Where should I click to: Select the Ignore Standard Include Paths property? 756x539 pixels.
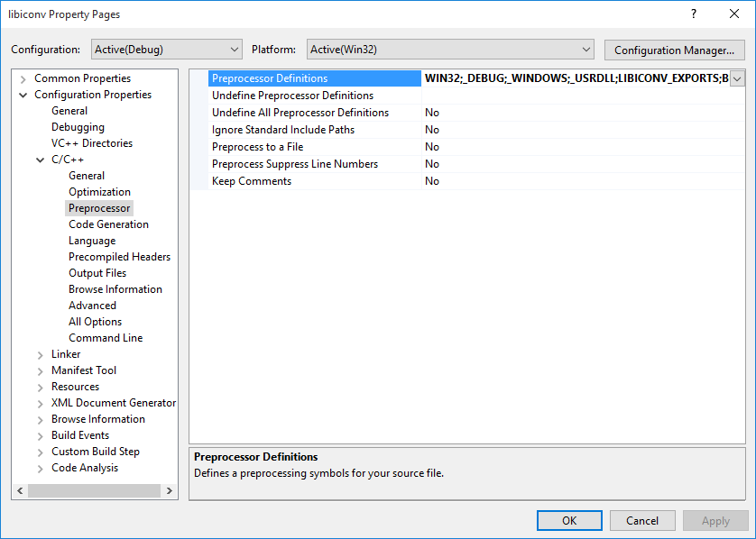click(x=314, y=130)
